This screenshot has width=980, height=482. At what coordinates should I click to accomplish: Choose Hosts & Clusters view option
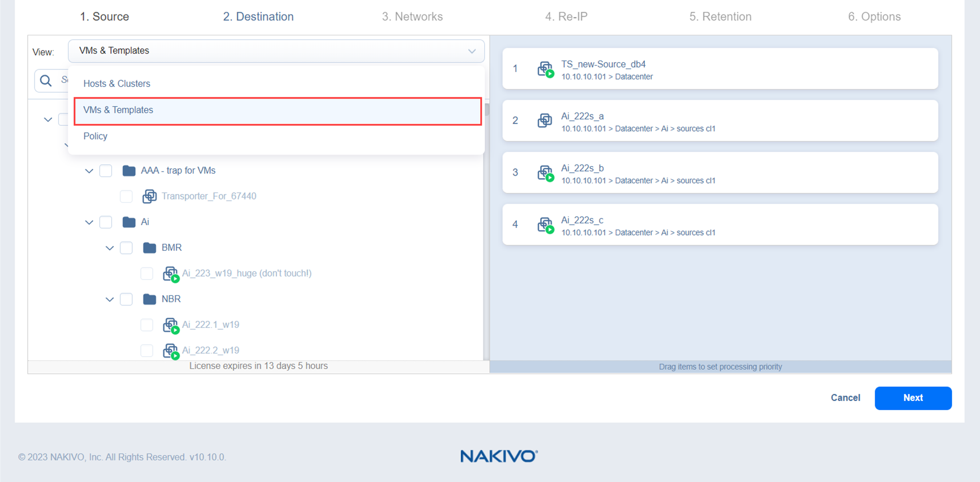point(116,83)
